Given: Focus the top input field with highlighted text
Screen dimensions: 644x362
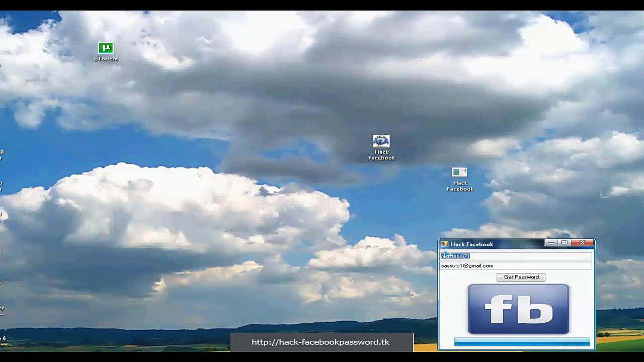Looking at the screenshot, I should pos(516,256).
